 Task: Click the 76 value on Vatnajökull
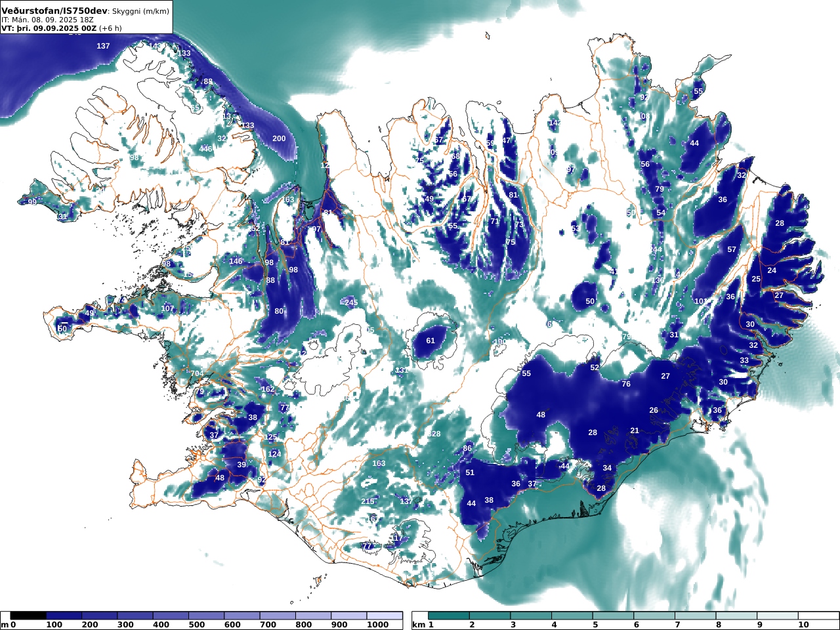pyautogui.click(x=626, y=384)
